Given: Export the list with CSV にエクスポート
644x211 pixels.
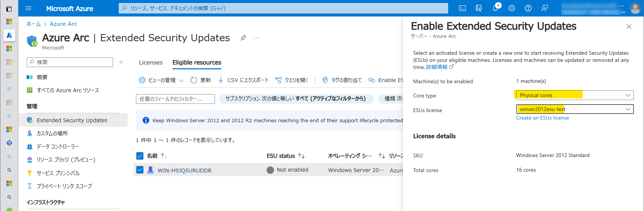Looking at the screenshot, I should point(243,80).
